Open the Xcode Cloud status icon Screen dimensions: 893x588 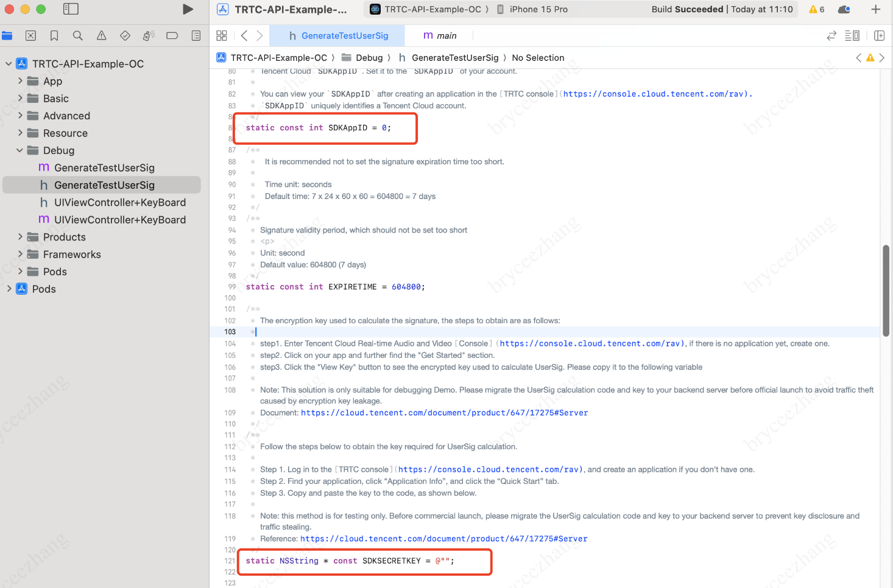[x=844, y=9]
